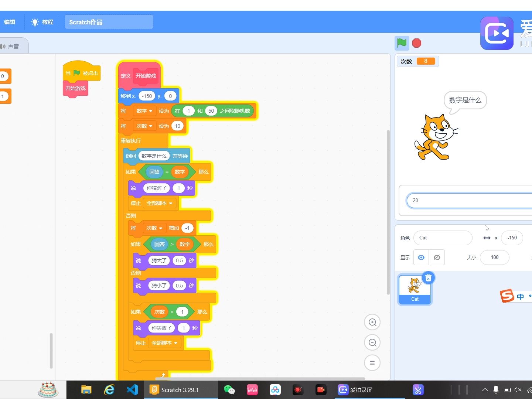Zoom out of the code workspace
This screenshot has height=399, width=532.
tap(372, 342)
